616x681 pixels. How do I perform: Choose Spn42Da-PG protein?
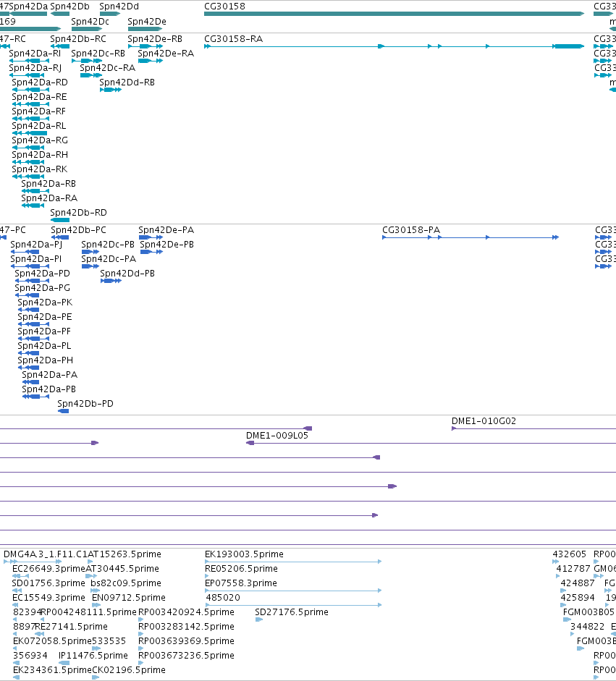pos(42,287)
